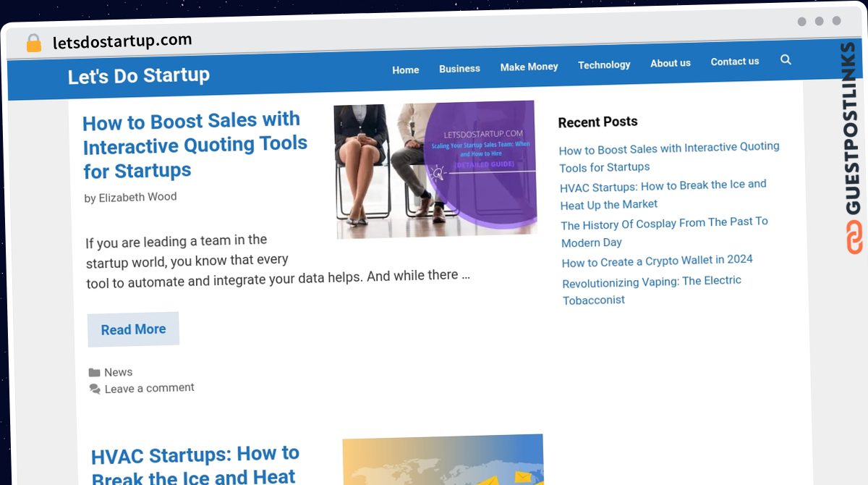
Task: Open the Make Money menu item
Action: (529, 67)
